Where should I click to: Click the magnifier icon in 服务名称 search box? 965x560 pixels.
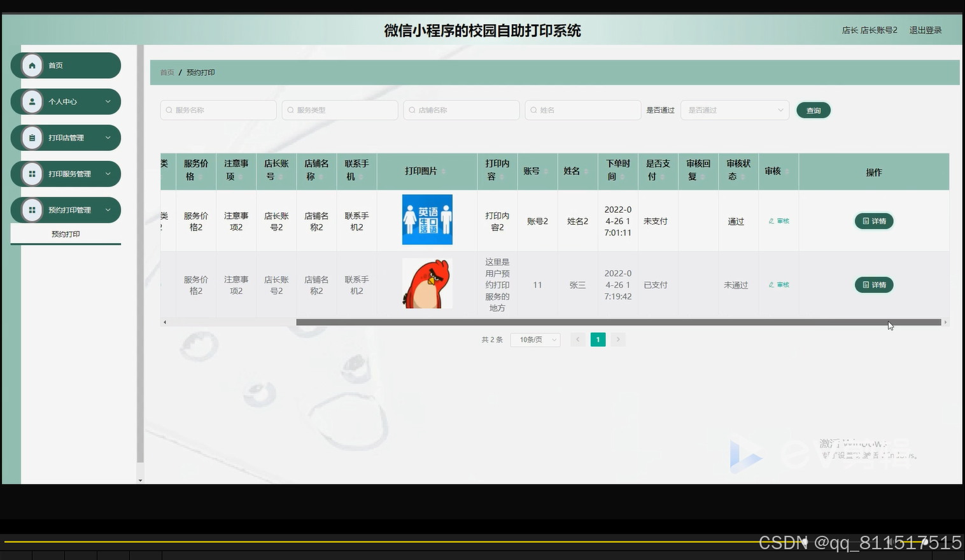tap(168, 109)
